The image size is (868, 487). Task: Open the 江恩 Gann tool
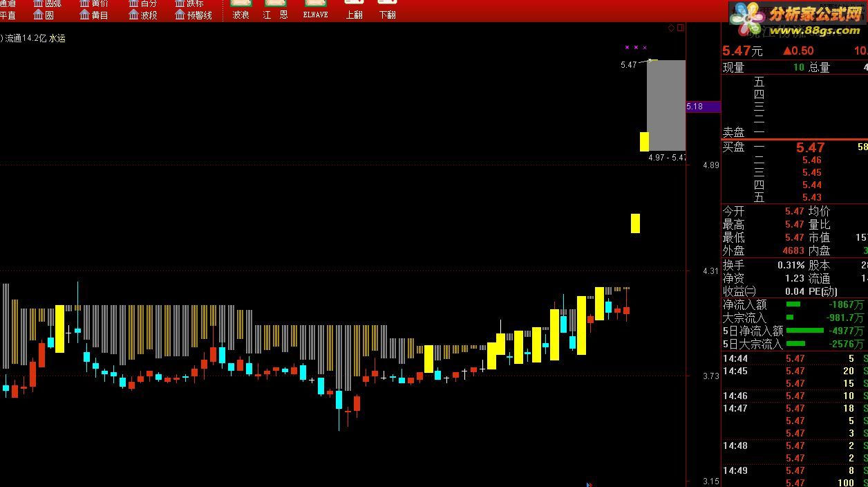[x=275, y=9]
